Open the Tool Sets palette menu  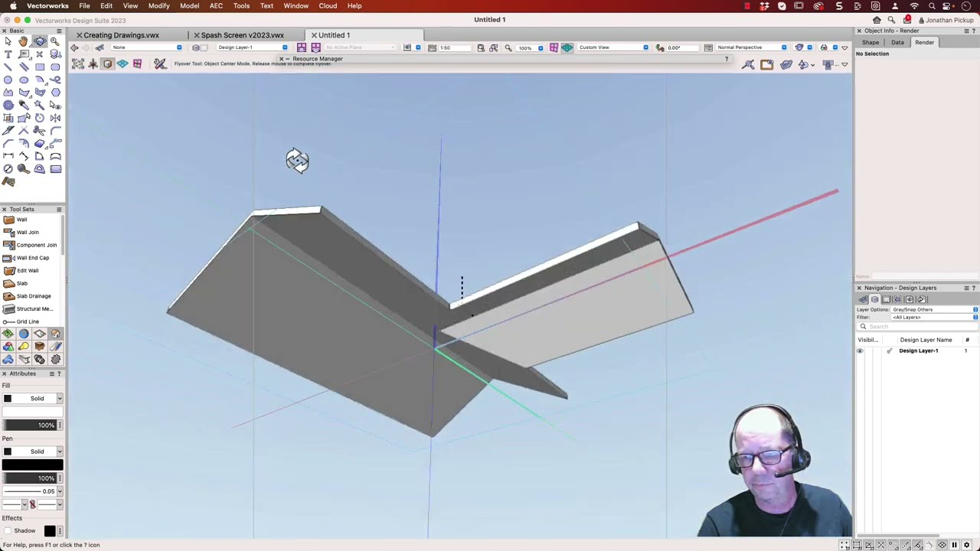59,209
